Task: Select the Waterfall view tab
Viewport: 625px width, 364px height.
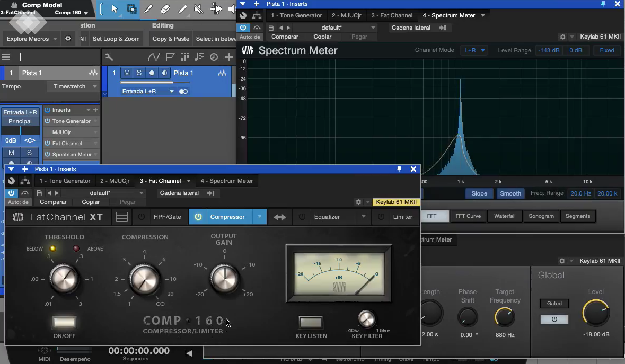Action: [x=505, y=216]
